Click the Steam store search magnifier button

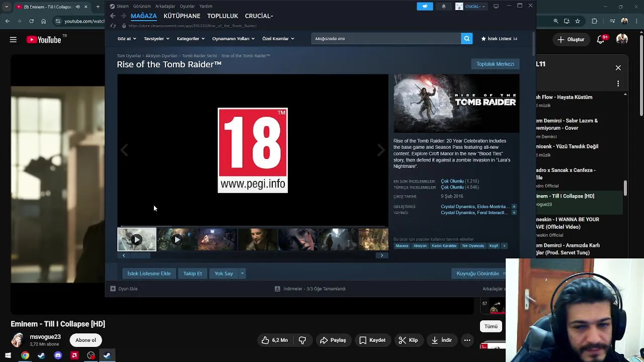click(466, 39)
